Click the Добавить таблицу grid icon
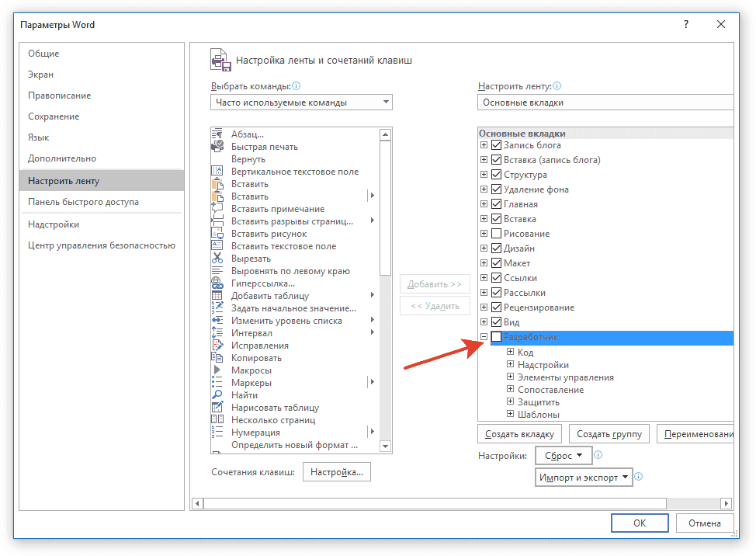This screenshot has width=756, height=556. 217,296
